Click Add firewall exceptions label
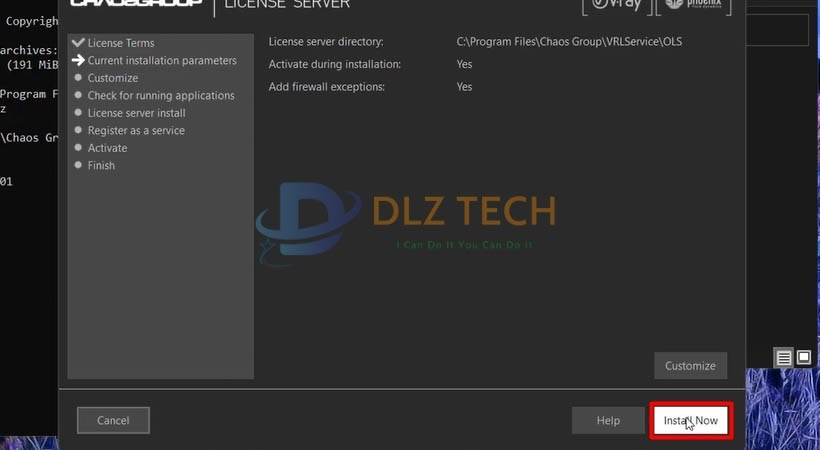 pyautogui.click(x=327, y=87)
